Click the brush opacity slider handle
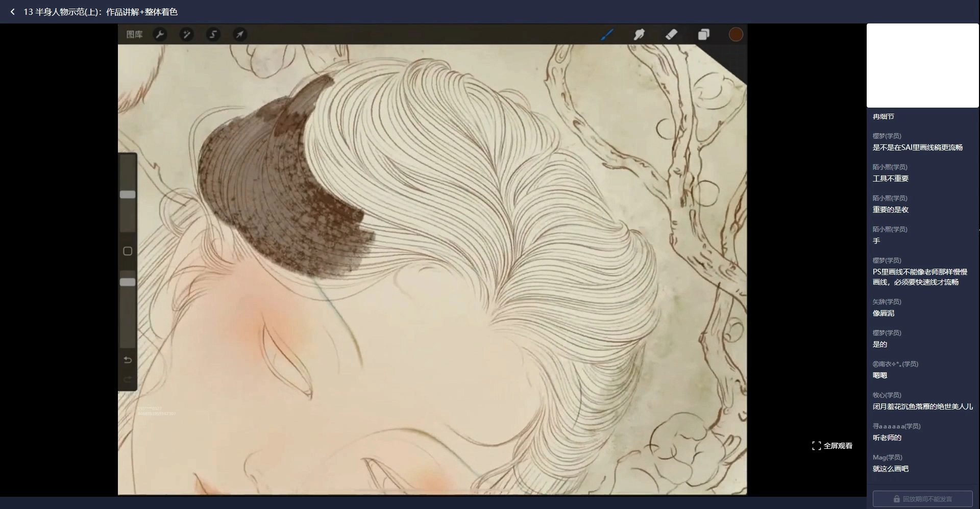Image resolution: width=980 pixels, height=509 pixels. 128,282
